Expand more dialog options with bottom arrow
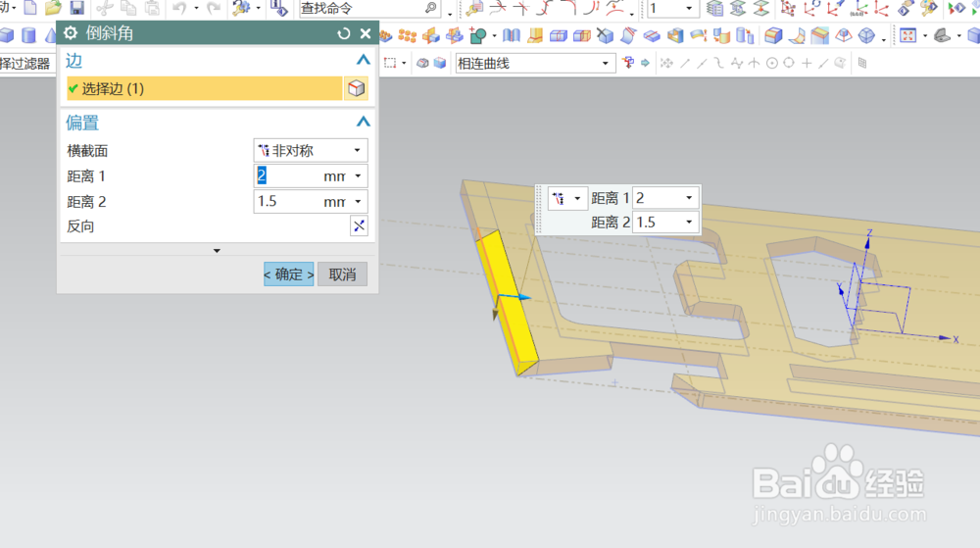Viewport: 980px width, 548px height. coord(217,251)
